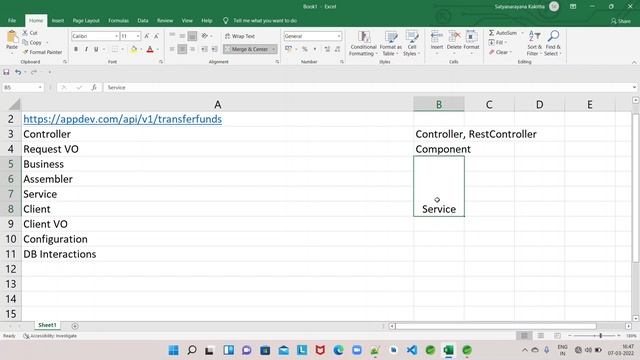Screen dimensions: 640x360
Task: Click the Accounting number format icon
Action: click(x=289, y=49)
